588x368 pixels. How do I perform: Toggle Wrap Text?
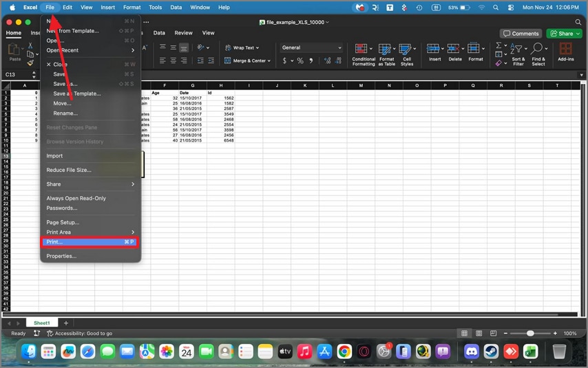[242, 47]
